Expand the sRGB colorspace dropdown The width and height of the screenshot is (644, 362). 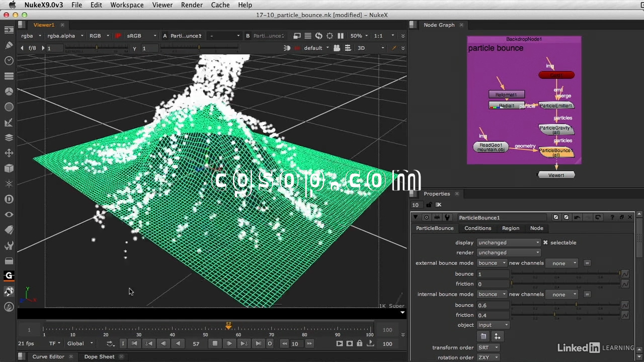[x=141, y=36]
